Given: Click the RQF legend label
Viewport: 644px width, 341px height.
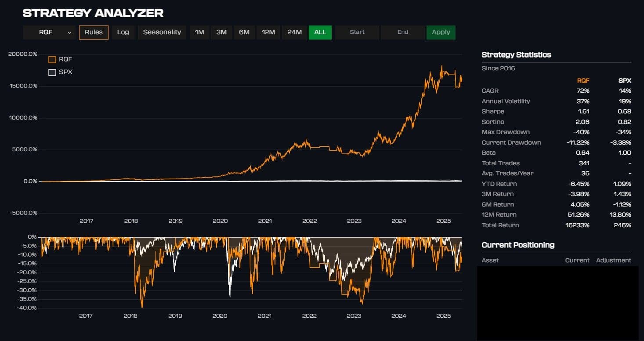Looking at the screenshot, I should coord(65,59).
